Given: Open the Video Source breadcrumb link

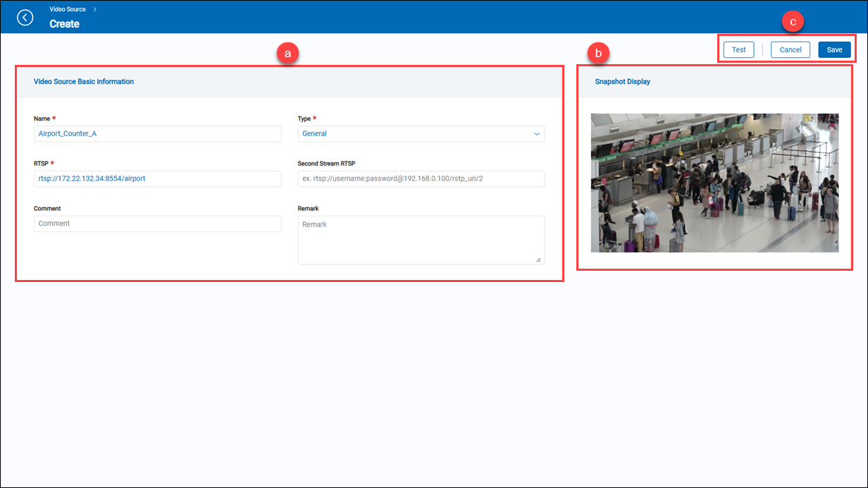Looking at the screenshot, I should 68,9.
